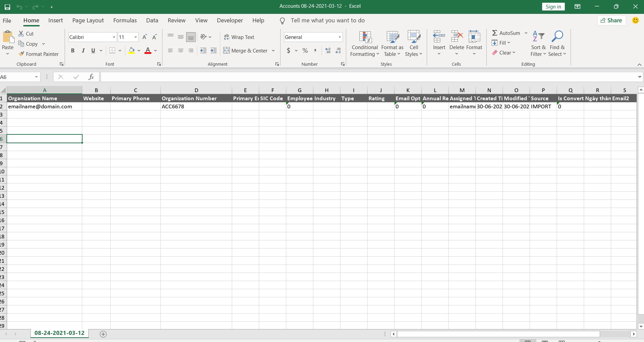Click the Sign in button
The height and width of the screenshot is (342, 644).
(x=553, y=6)
